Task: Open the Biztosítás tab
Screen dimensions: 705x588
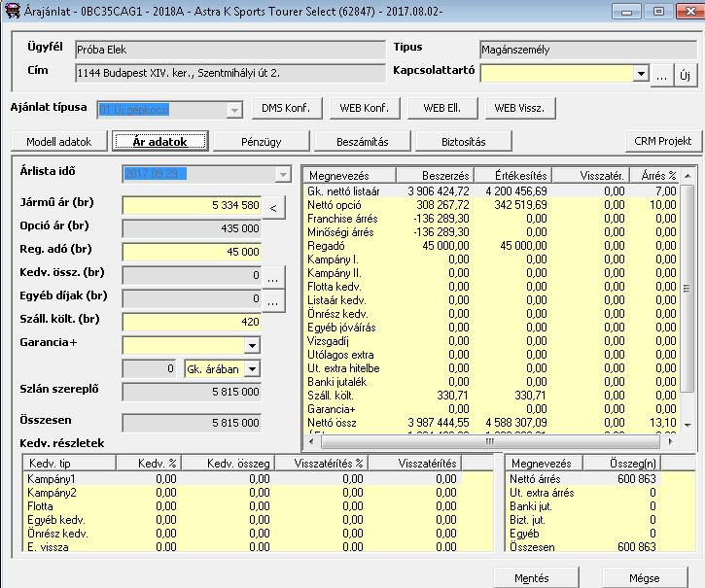Action: point(464,142)
